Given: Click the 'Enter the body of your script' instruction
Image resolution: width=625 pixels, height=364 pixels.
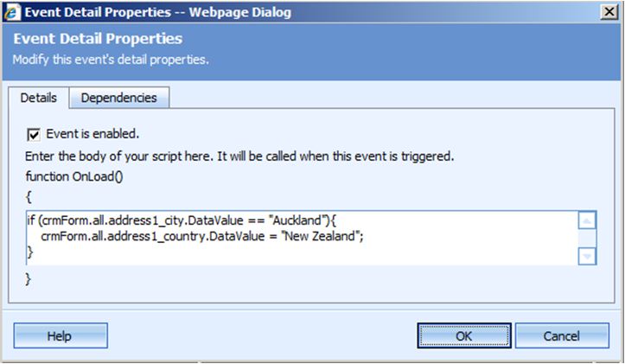Looking at the screenshot, I should tap(239, 156).
